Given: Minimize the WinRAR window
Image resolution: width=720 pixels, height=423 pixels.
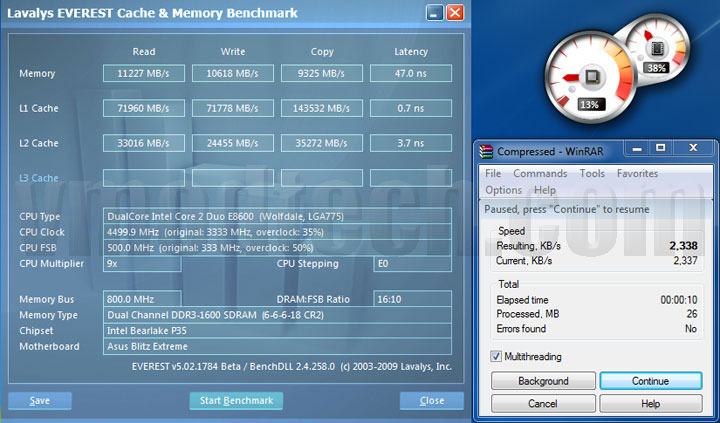Looking at the screenshot, I should [637, 148].
